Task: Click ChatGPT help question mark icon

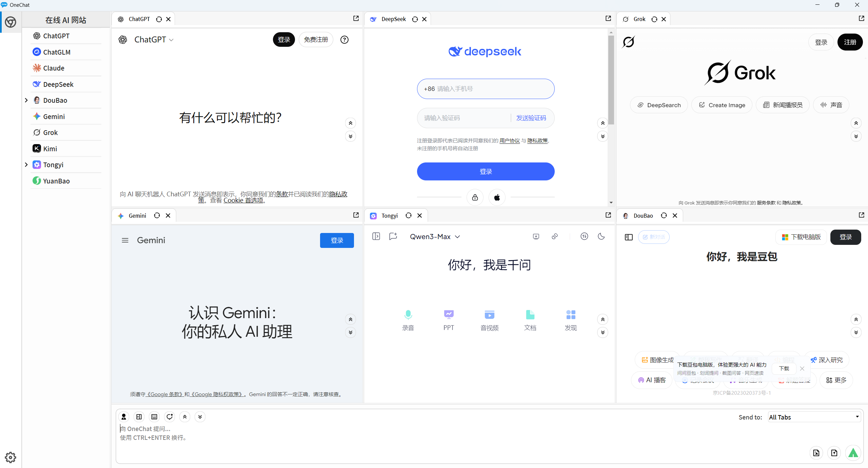Action: (344, 40)
